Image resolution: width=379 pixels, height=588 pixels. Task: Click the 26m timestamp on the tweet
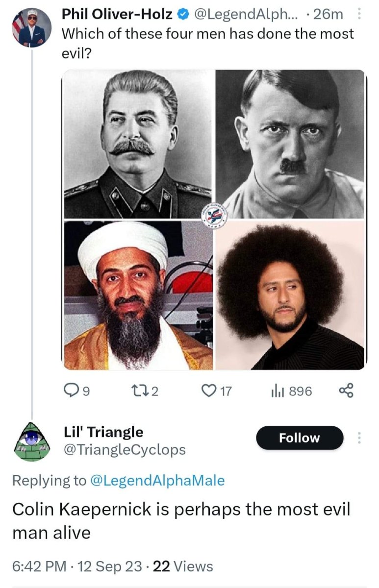pyautogui.click(x=328, y=15)
